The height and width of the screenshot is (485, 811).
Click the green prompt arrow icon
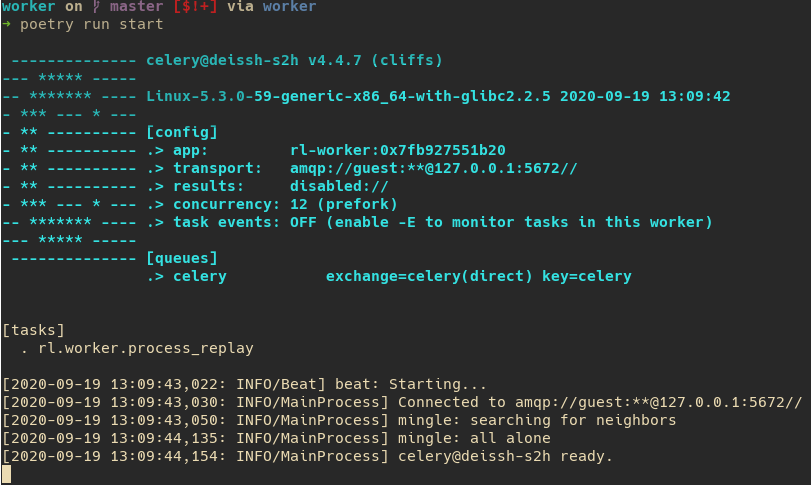(6, 24)
